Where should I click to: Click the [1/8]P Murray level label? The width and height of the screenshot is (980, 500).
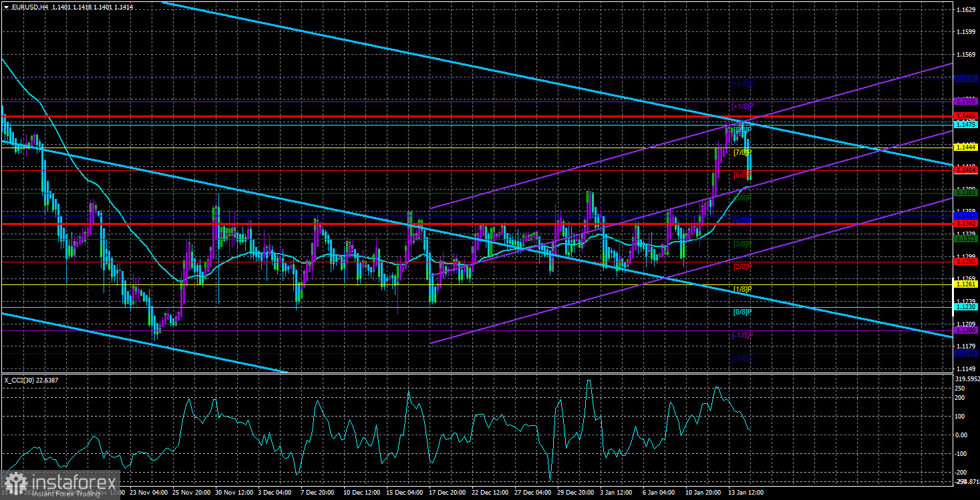pyautogui.click(x=742, y=289)
